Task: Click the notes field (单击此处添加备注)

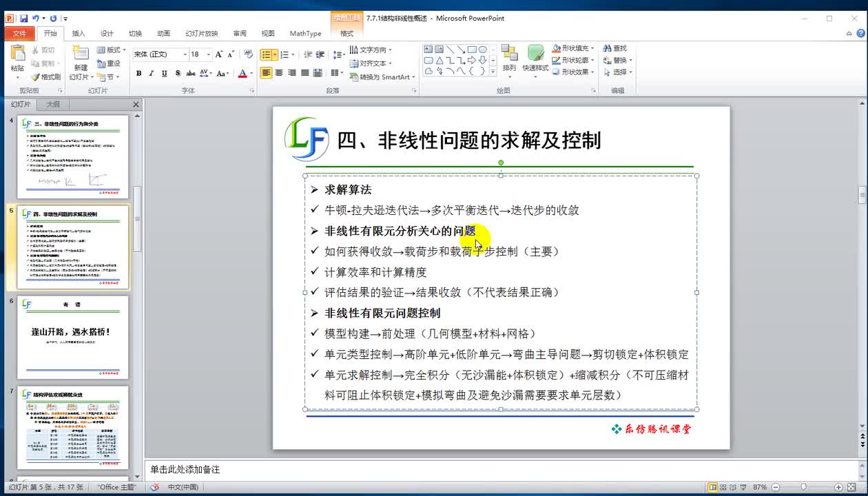Action: point(503,469)
